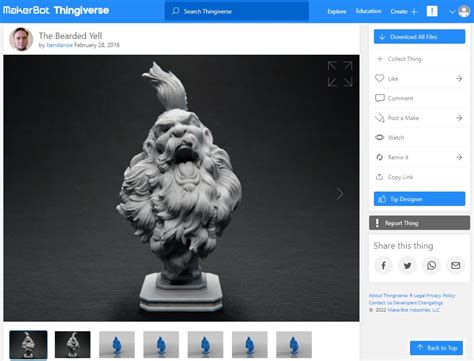The height and width of the screenshot is (361, 474).
Task: Click the thumbs-up icon on Tip Designer
Action: [x=382, y=199]
